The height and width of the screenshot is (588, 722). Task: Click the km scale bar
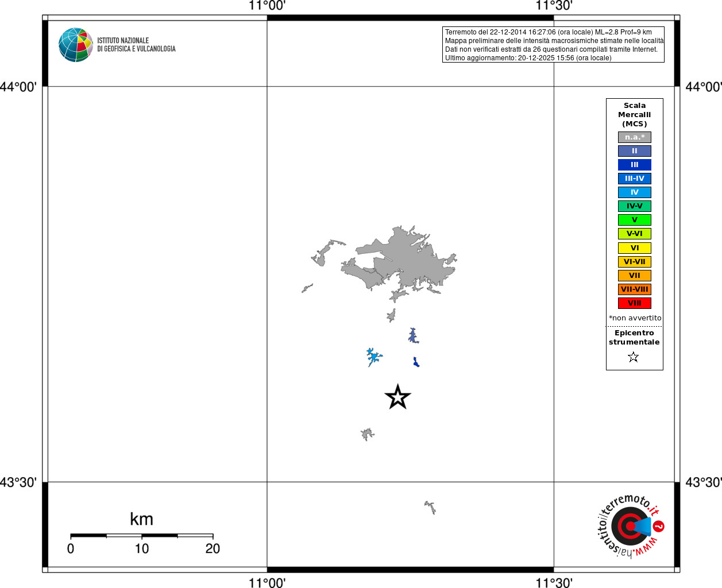click(141, 535)
